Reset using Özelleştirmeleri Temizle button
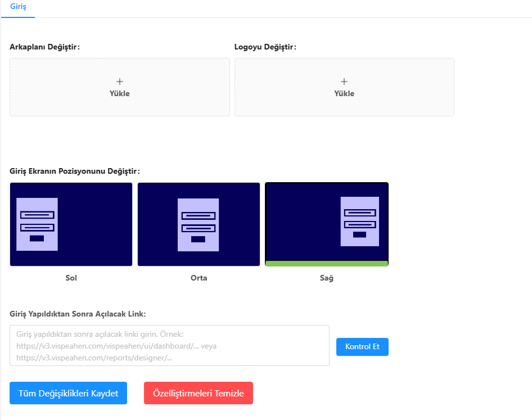Screen dimensions: 532x420 (x=198, y=393)
